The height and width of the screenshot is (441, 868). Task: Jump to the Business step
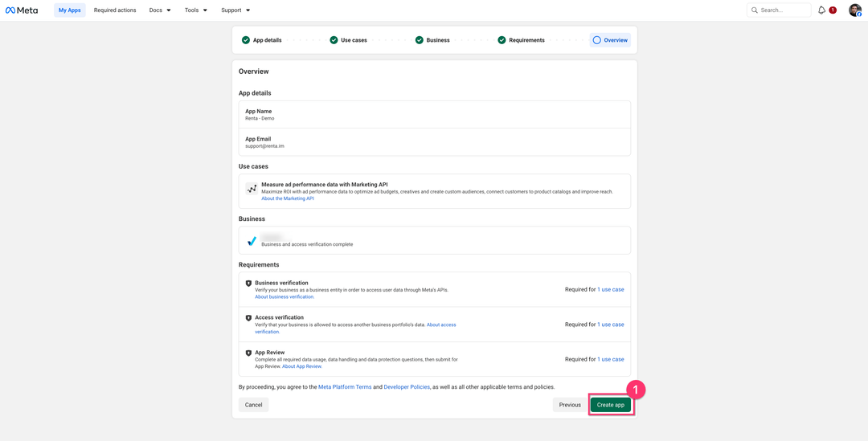coord(438,40)
